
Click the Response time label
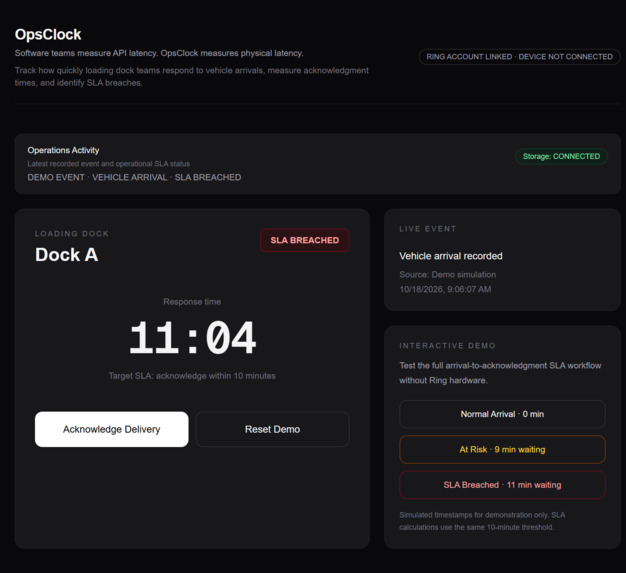click(x=192, y=302)
